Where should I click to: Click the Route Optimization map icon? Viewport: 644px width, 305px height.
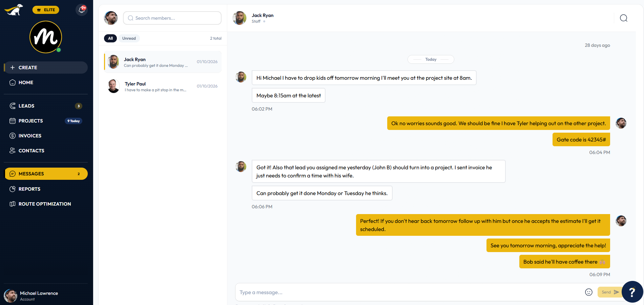click(x=13, y=204)
